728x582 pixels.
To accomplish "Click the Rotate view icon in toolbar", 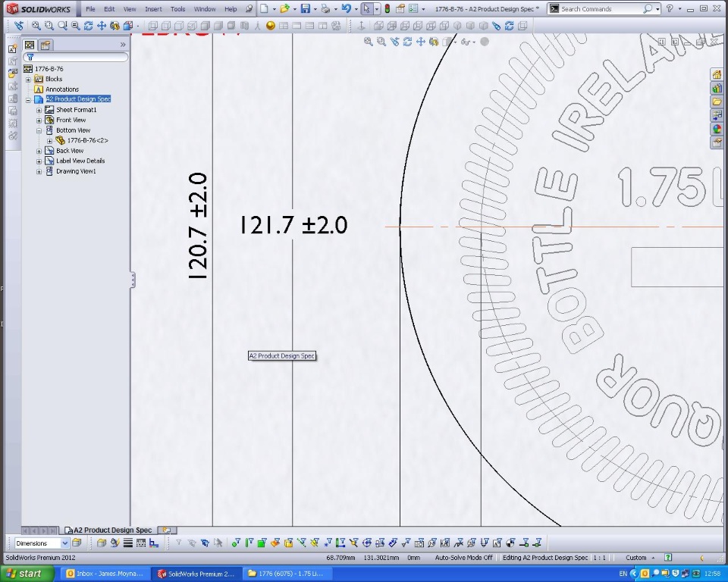I will pos(88,26).
